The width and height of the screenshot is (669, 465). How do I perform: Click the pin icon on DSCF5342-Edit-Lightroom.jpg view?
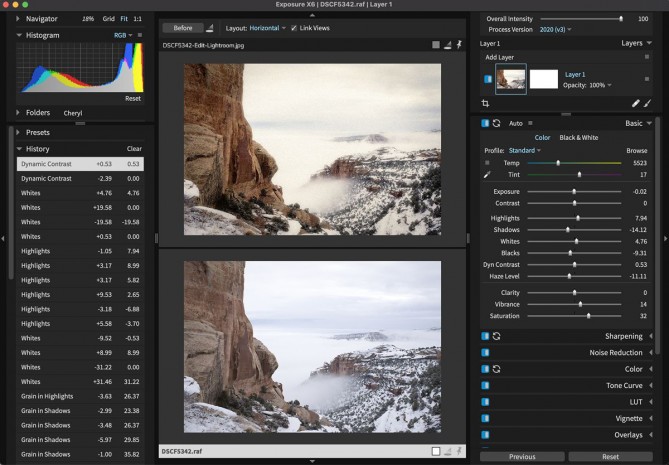click(459, 44)
